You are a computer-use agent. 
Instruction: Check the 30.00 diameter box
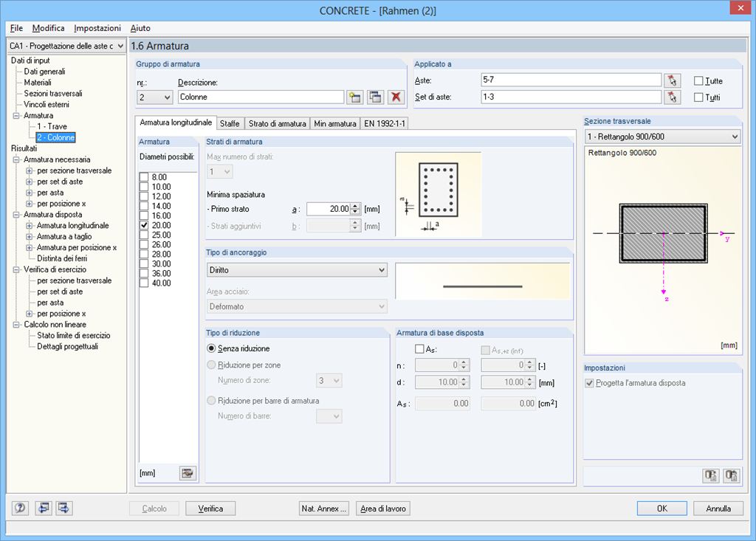coord(144,263)
